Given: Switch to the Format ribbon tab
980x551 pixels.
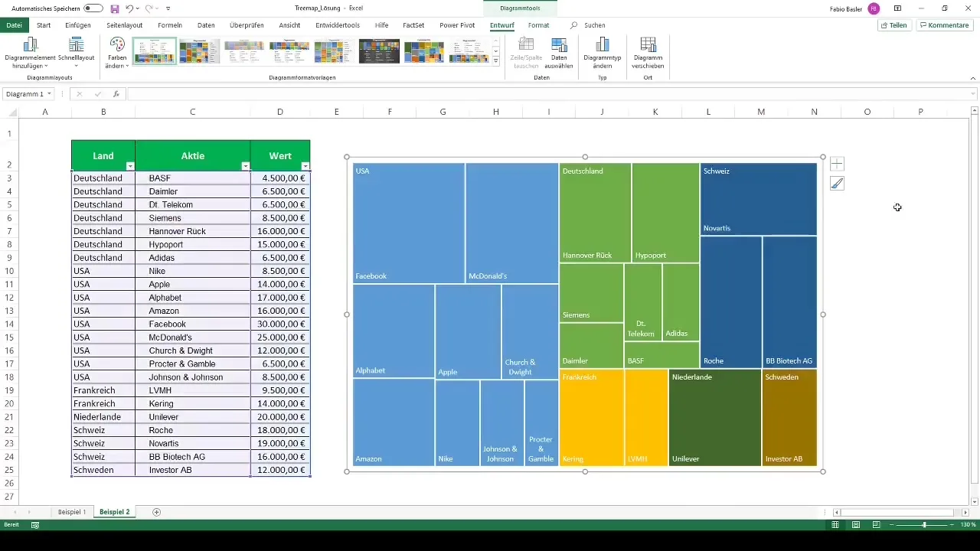Looking at the screenshot, I should [538, 25].
